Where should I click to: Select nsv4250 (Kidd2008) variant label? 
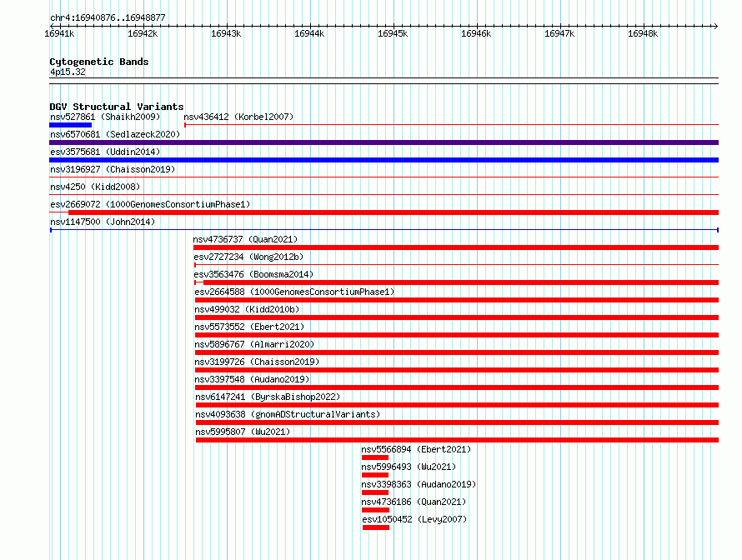click(x=95, y=187)
